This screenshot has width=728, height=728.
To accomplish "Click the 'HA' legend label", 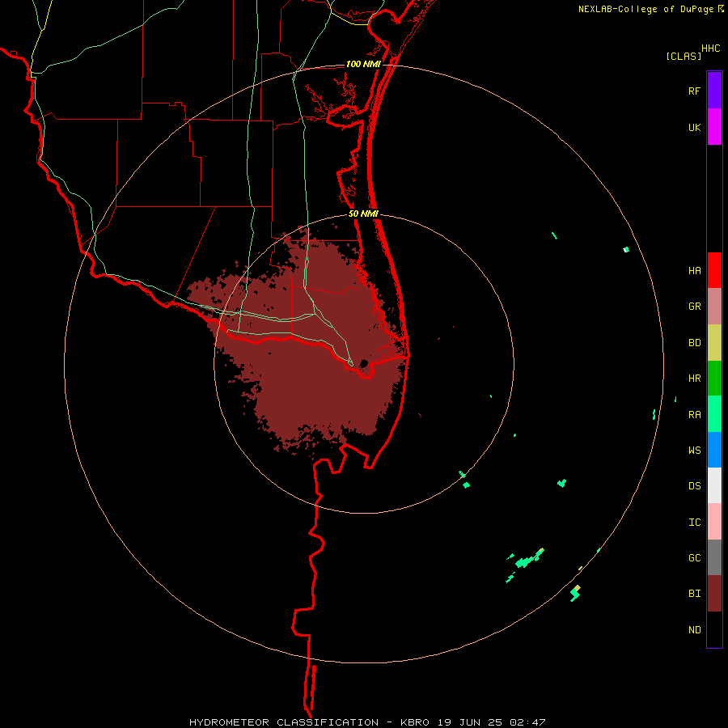I will click(694, 270).
